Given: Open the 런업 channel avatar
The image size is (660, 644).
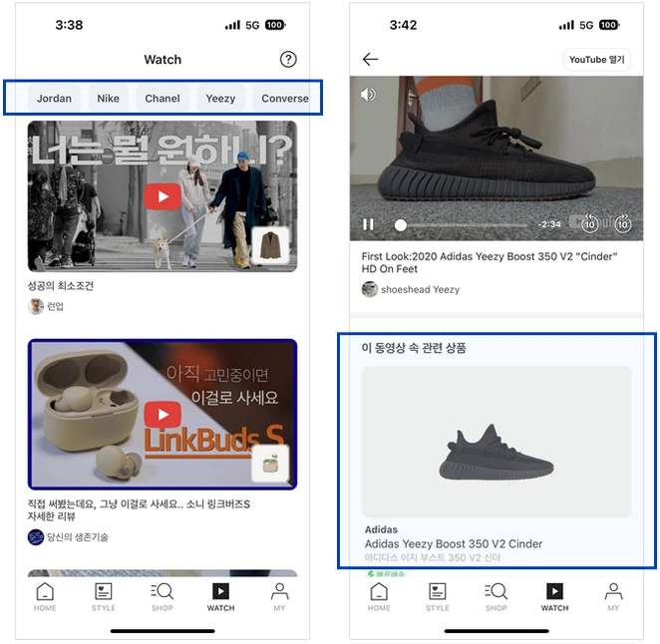Looking at the screenshot, I should tap(36, 306).
